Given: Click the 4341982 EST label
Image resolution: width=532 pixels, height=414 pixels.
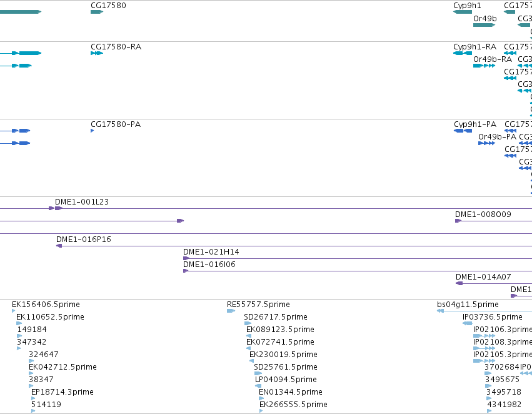Looking at the screenshot, I should [504, 405].
